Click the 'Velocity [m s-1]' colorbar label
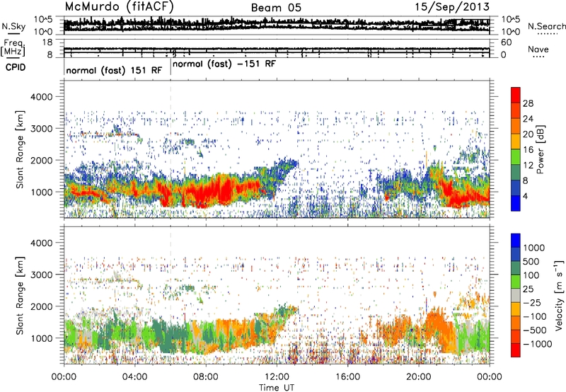Screen dimensions: 566x392 [x=559, y=294]
